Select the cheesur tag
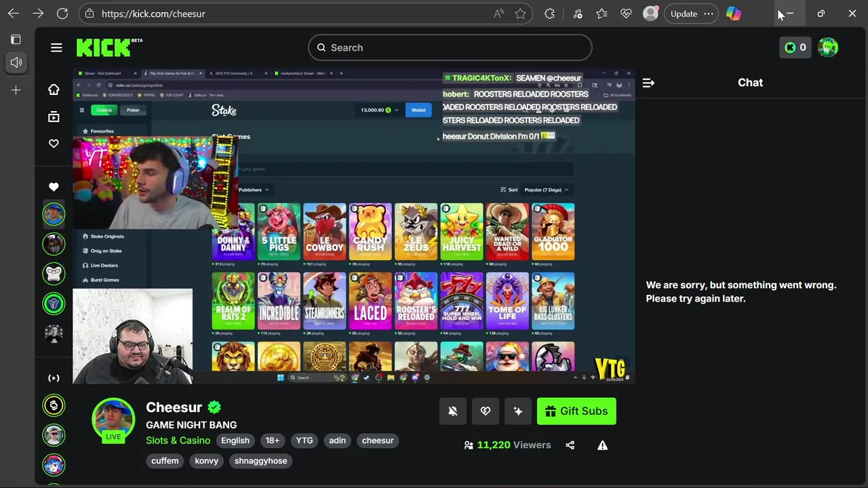The image size is (868, 488). pos(378,441)
